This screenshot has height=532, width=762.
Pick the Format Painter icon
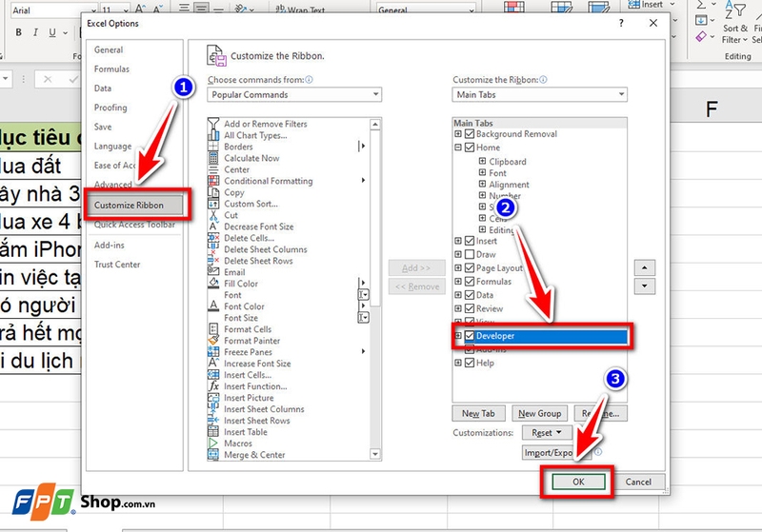pos(213,341)
